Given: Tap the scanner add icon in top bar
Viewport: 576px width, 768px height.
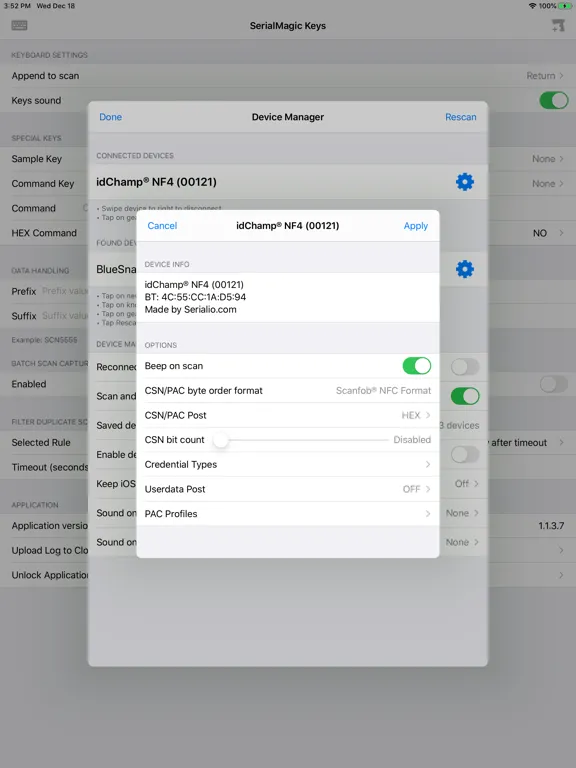Looking at the screenshot, I should pos(557,25).
